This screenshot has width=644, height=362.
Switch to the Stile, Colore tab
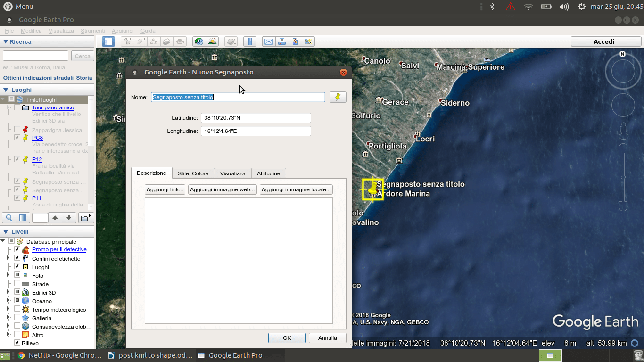click(193, 173)
